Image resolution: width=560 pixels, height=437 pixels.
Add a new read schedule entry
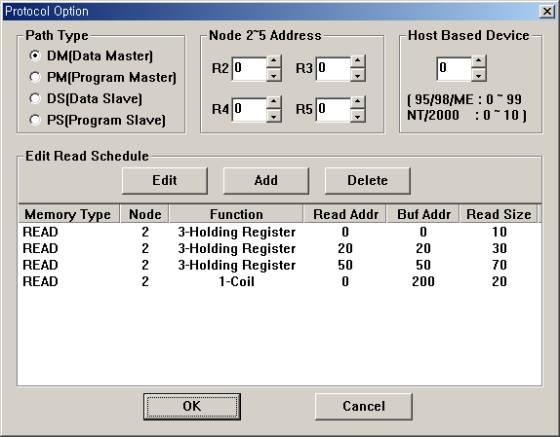266,181
